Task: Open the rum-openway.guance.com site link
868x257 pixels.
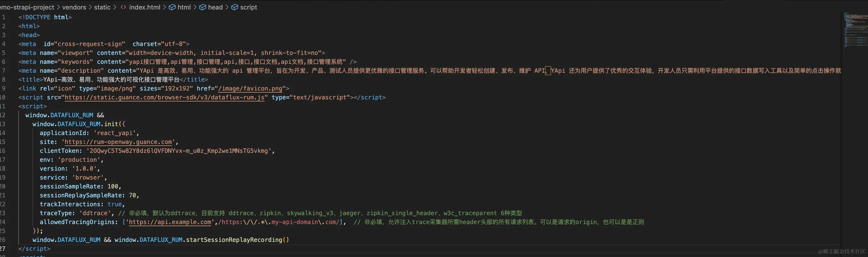Action: coord(118,142)
